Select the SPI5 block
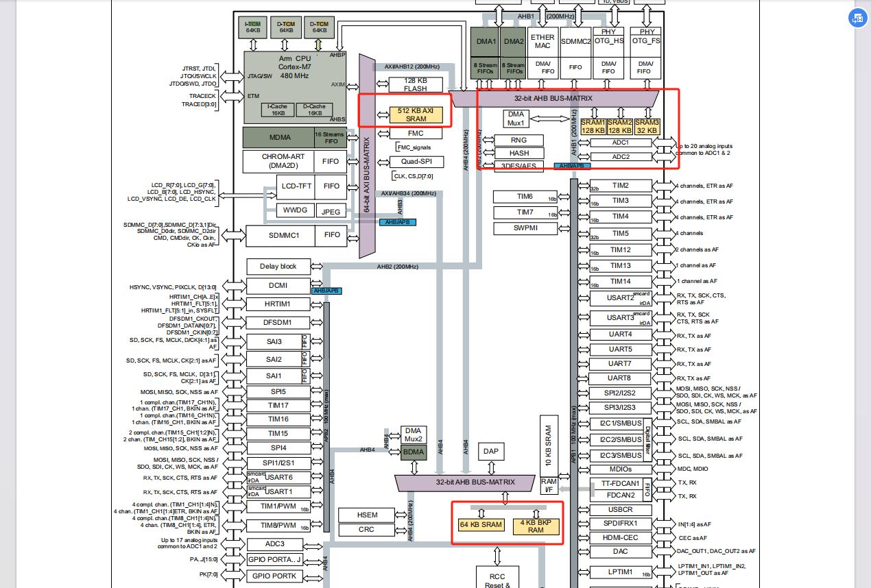The image size is (871, 588). [x=278, y=392]
